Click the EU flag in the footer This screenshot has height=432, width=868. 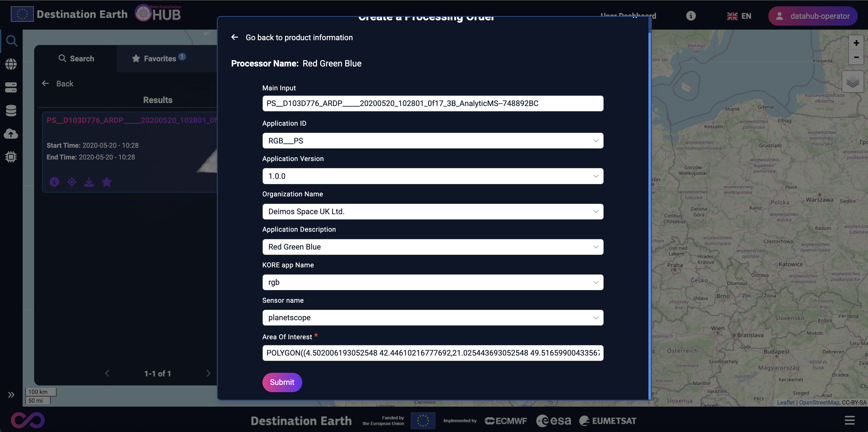click(x=423, y=421)
